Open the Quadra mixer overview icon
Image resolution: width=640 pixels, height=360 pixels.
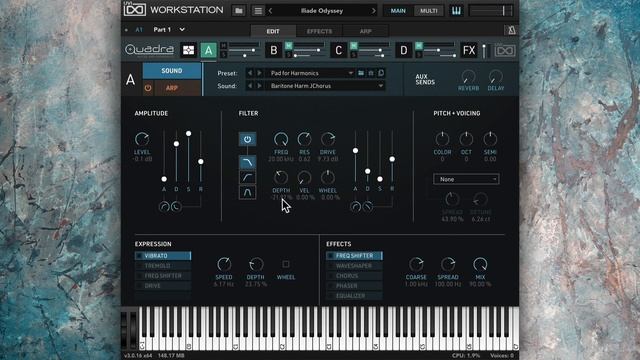coord(189,50)
